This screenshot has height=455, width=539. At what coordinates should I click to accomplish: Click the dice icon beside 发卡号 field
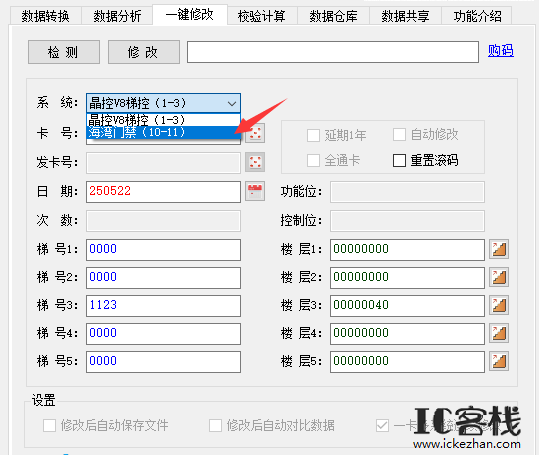click(255, 162)
